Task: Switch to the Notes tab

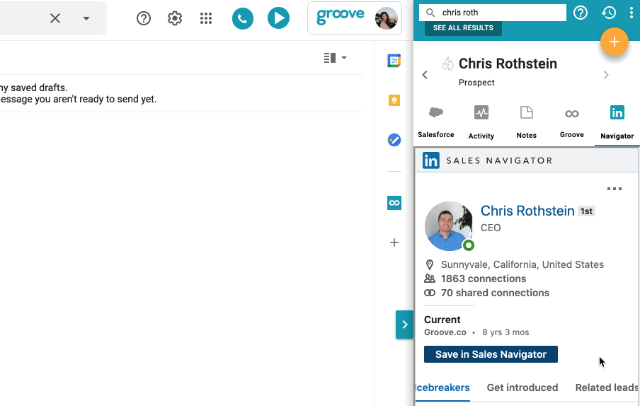Action: tap(527, 122)
